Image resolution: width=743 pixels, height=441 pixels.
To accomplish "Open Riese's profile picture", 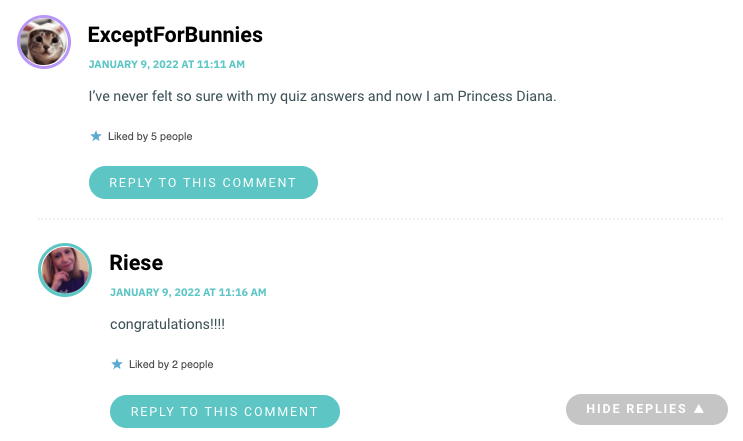I will 65,270.
